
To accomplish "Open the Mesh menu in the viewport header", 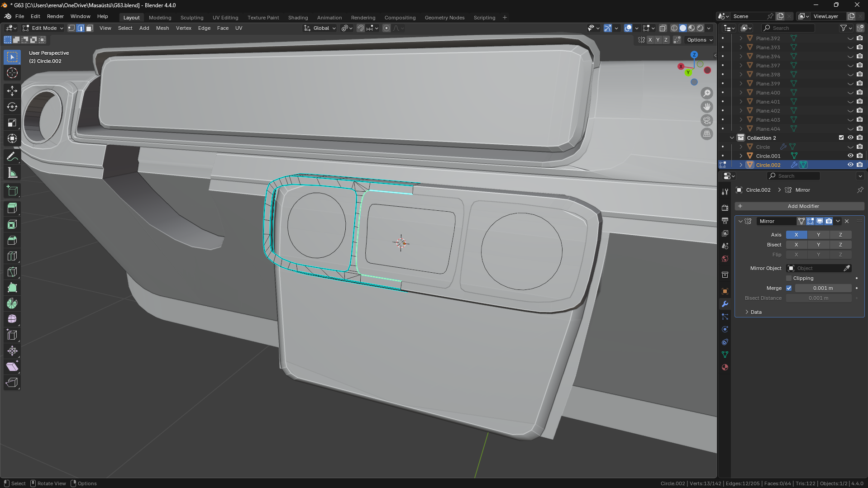I will pos(162,28).
